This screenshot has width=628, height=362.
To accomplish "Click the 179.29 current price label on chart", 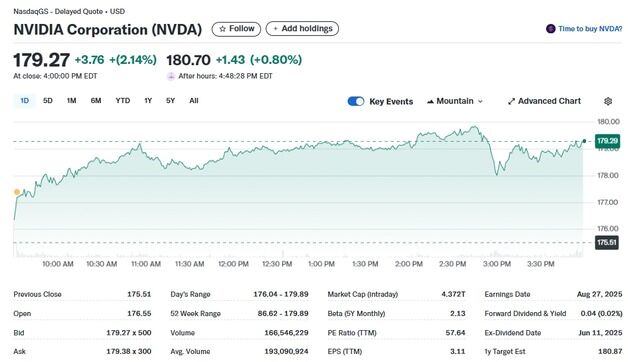I will point(608,141).
